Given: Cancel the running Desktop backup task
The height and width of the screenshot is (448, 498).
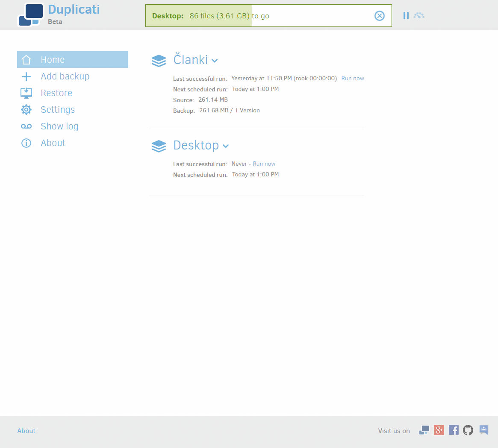Looking at the screenshot, I should pos(379,15).
